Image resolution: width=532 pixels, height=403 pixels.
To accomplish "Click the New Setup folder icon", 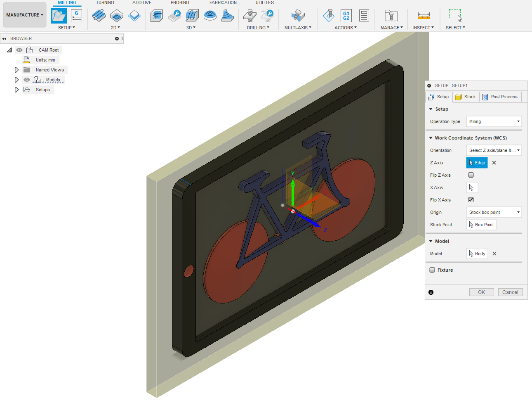I will coord(59,16).
